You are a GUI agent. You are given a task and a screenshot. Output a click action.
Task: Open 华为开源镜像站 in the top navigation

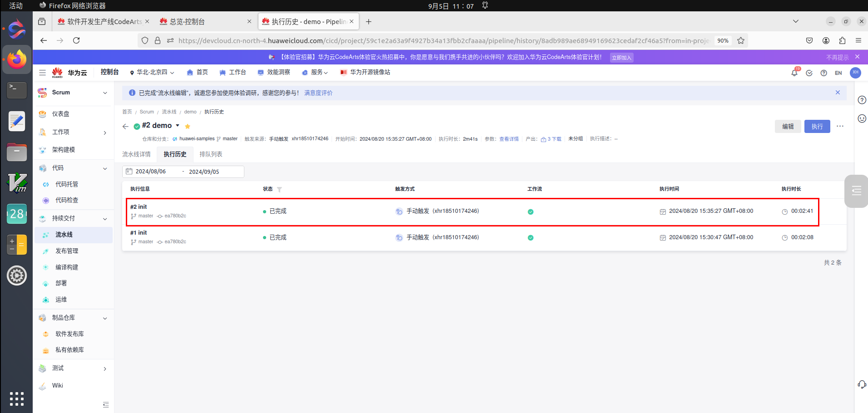366,73
